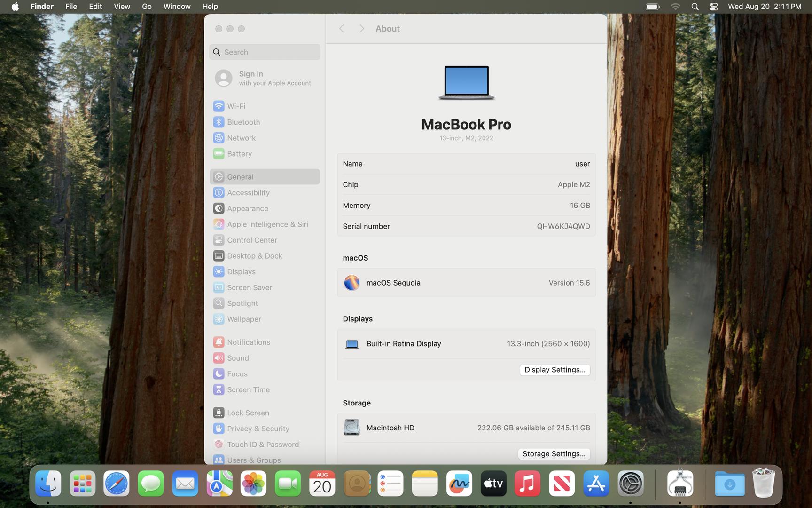The image size is (812, 508).
Task: Open Focus settings
Action: (x=265, y=374)
